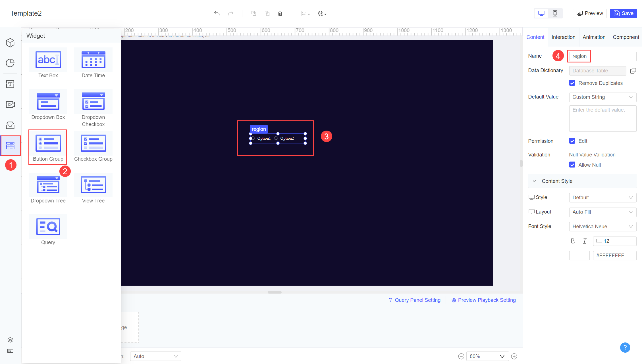Switch to the Animation tab

pos(594,37)
